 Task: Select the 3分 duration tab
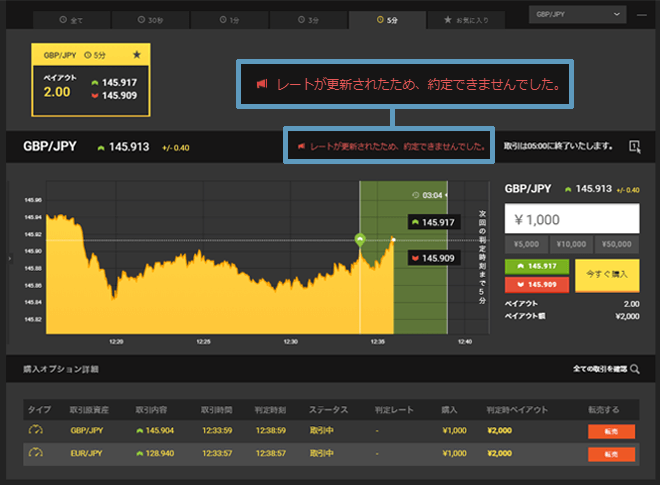pos(308,20)
